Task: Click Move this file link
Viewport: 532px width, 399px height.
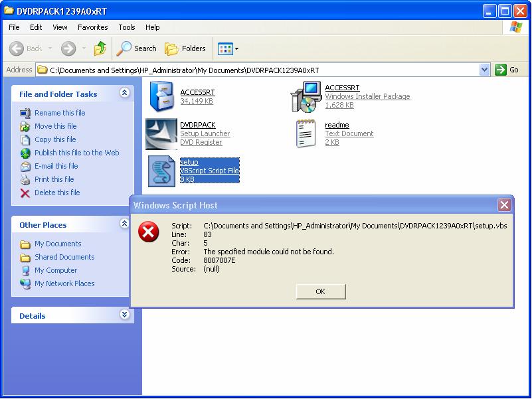Action: pos(56,126)
